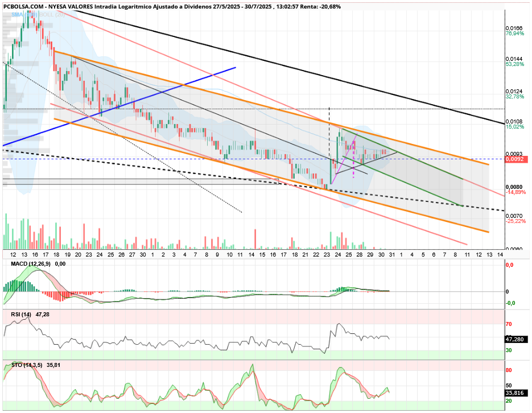Click the 0,0080 price axis label
The height and width of the screenshot is (413, 532).
(514, 187)
